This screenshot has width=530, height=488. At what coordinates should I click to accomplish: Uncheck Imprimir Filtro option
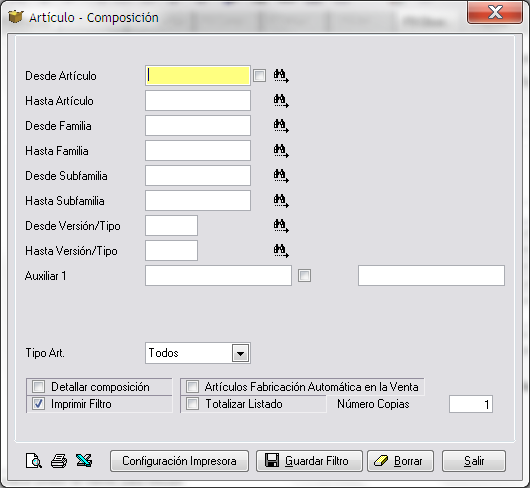pyautogui.click(x=38, y=404)
